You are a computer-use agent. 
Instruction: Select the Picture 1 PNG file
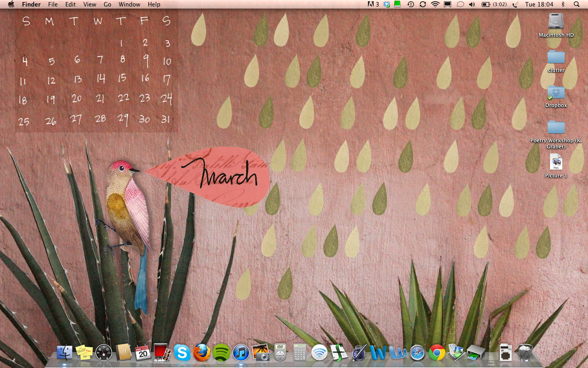(556, 163)
